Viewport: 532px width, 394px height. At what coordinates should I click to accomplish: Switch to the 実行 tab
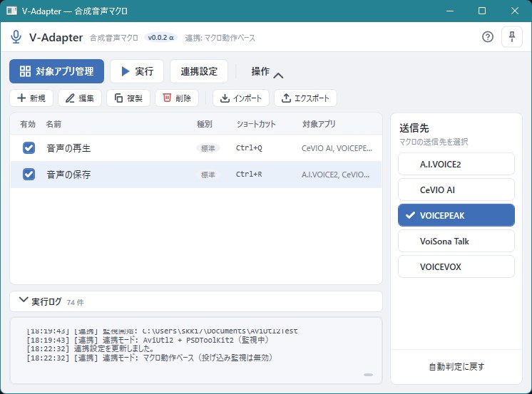click(137, 71)
